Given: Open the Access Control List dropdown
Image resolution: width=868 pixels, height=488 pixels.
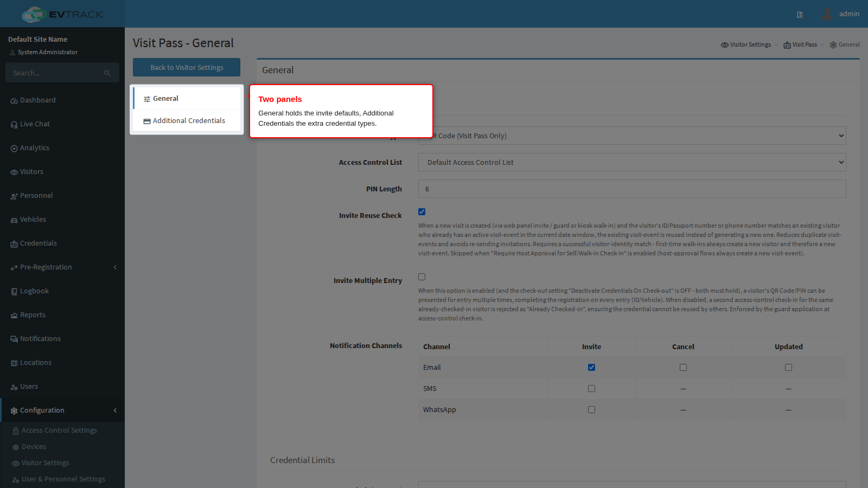Looking at the screenshot, I should pos(632,162).
